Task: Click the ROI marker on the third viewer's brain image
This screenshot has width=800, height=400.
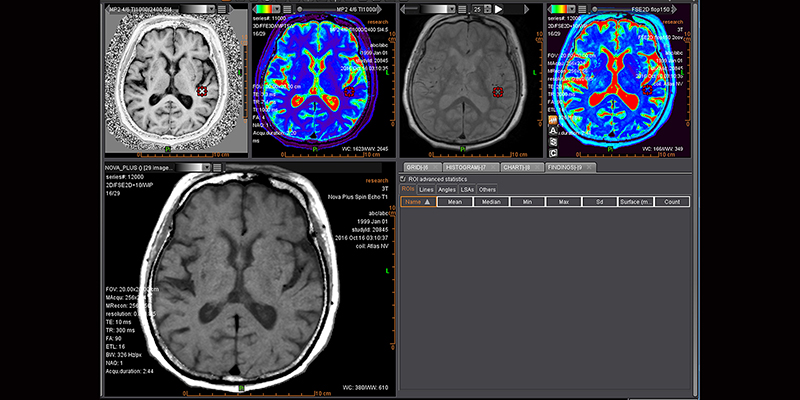Action: point(498,91)
